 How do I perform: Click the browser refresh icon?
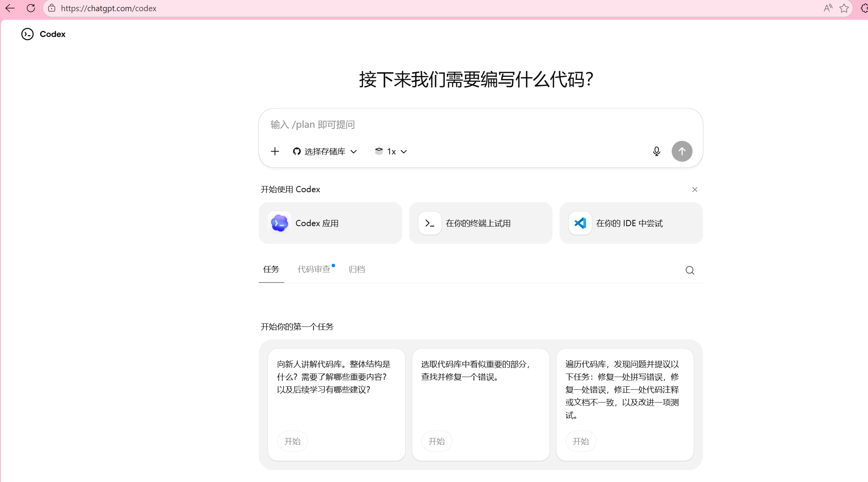(31, 8)
